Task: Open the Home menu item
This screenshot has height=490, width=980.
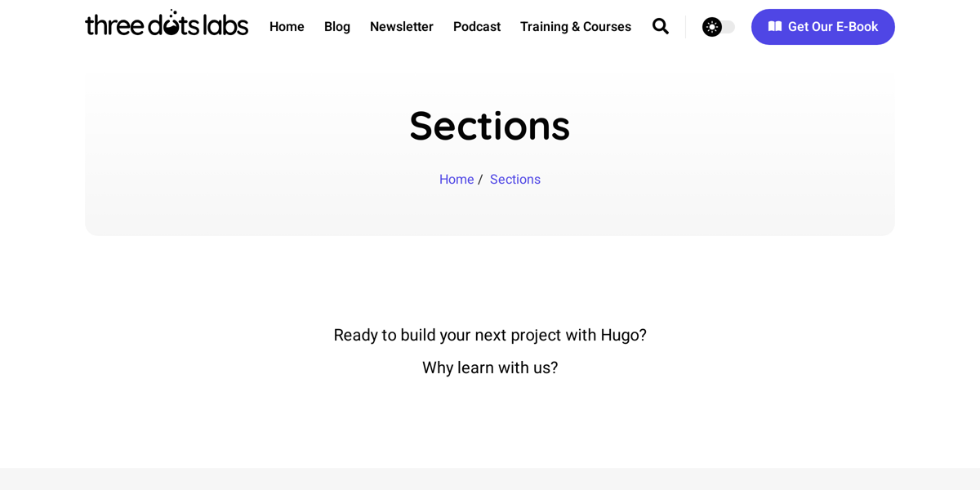Action: (x=287, y=26)
